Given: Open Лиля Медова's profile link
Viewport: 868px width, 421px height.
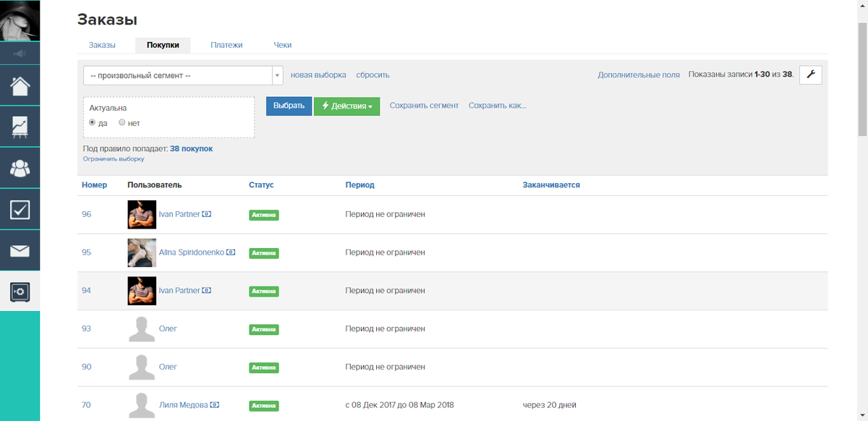Looking at the screenshot, I should pos(183,404).
